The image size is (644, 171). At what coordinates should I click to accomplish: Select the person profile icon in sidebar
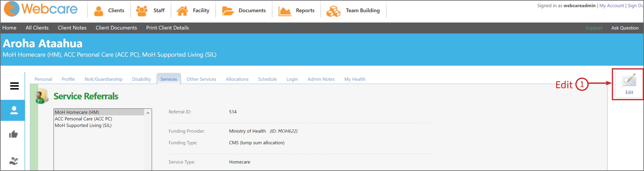[14, 110]
